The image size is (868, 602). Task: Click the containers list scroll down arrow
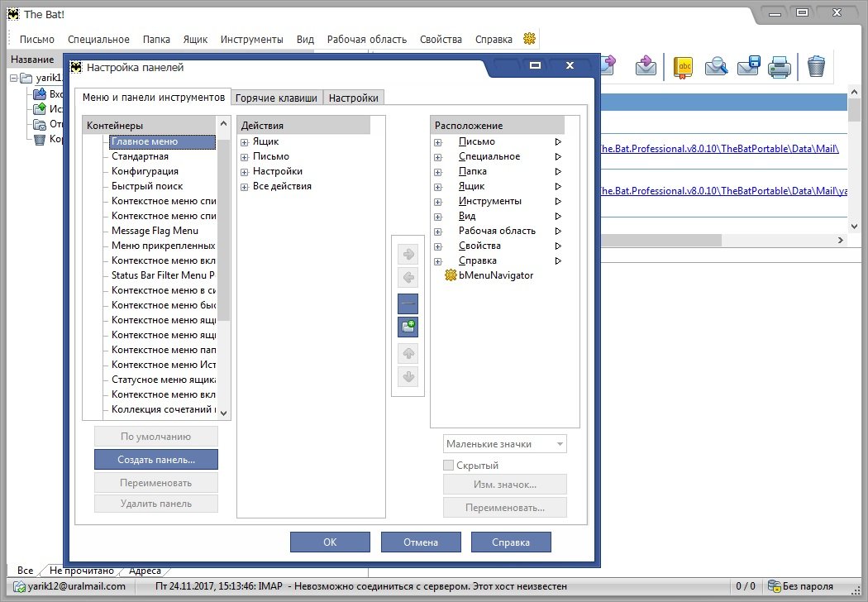point(223,413)
